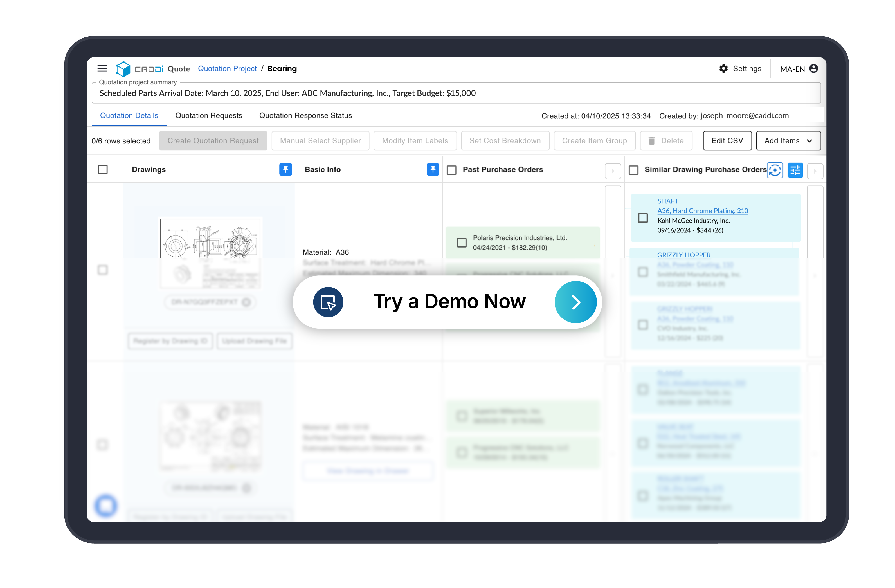Screen dimensions: 895x588
Task: Check the Past Purchase Orders header checkbox
Action: 452,170
